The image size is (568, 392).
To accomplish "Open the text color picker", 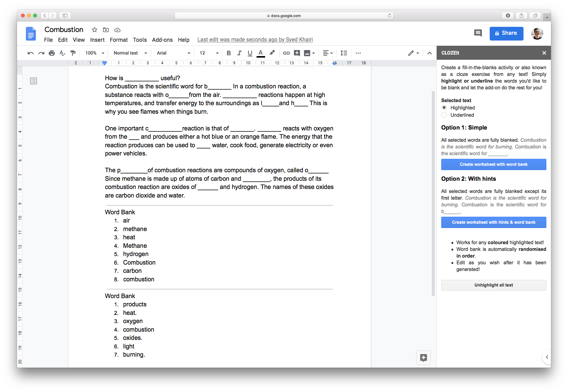I will 261,53.
